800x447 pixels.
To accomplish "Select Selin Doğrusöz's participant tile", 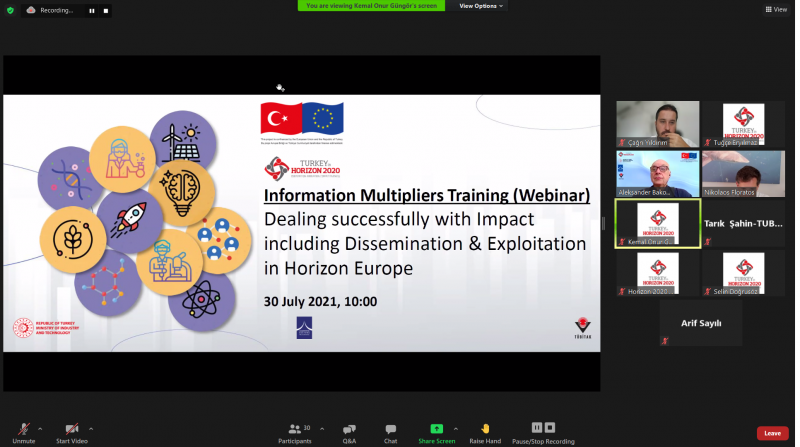I will tap(743, 274).
